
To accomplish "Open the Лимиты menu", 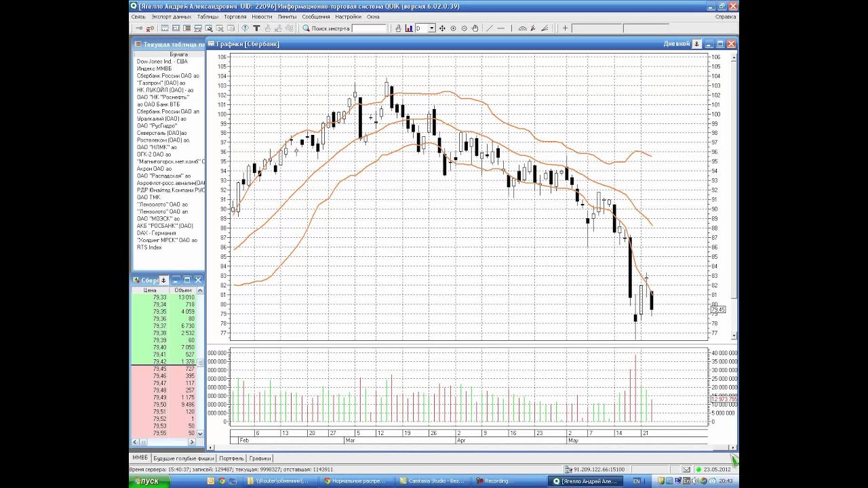I will (x=287, y=16).
